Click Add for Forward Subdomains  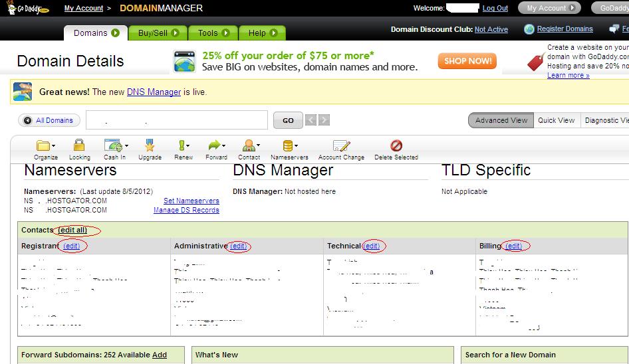pos(160,355)
